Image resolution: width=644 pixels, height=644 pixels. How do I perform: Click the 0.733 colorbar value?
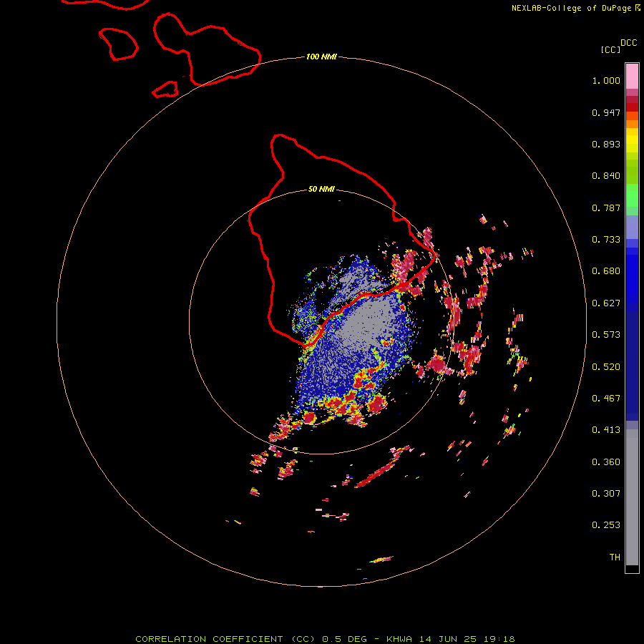click(x=606, y=240)
